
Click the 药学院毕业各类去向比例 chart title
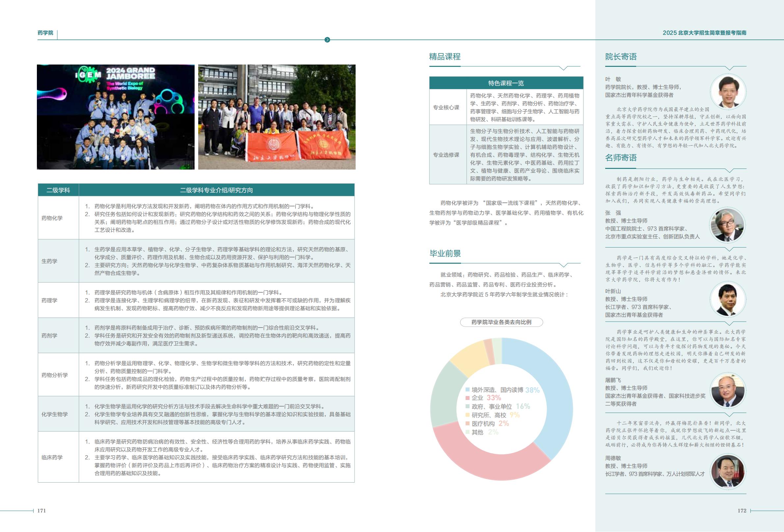click(x=501, y=322)
